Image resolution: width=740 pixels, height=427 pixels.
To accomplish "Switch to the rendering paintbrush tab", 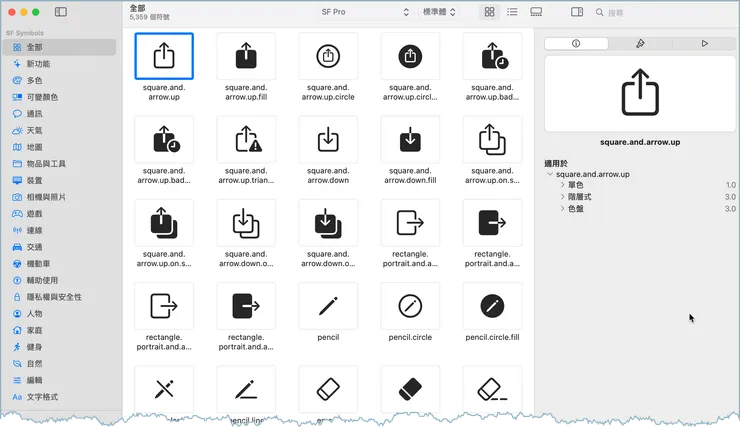I will [640, 43].
